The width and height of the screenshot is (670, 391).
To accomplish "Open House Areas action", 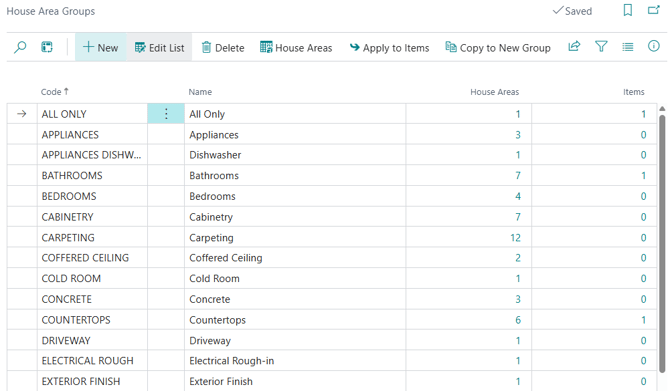I will pos(296,47).
